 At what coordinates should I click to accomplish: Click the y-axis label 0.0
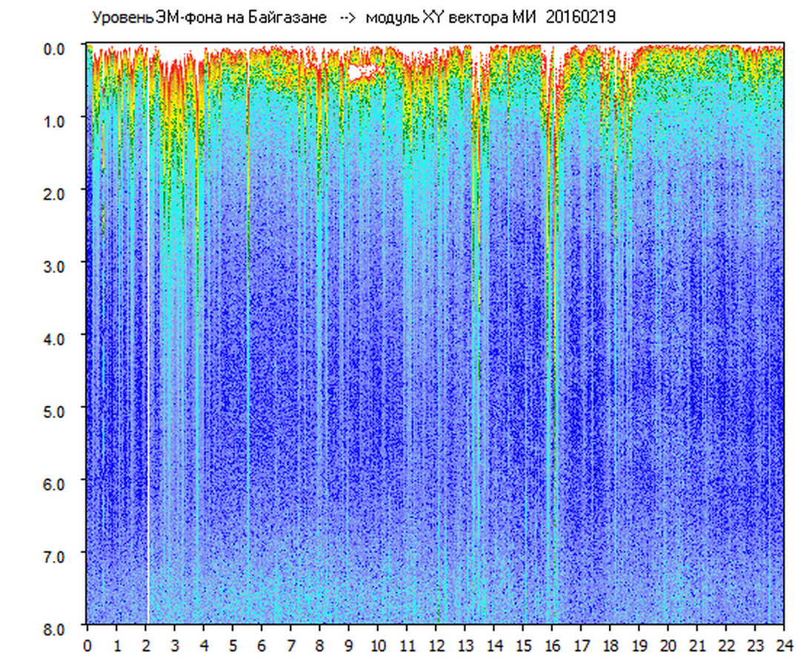click(x=56, y=48)
